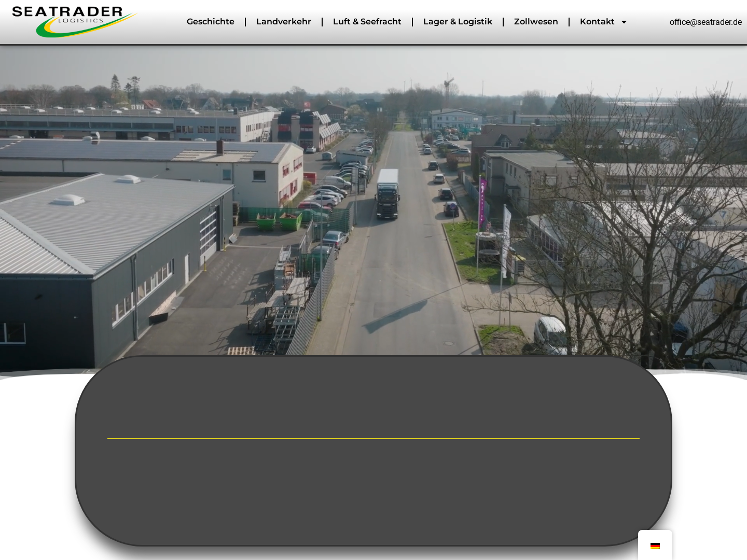Screen dimensions: 747x560
Task: Go to Luft & Seefracht
Action: coord(367,22)
